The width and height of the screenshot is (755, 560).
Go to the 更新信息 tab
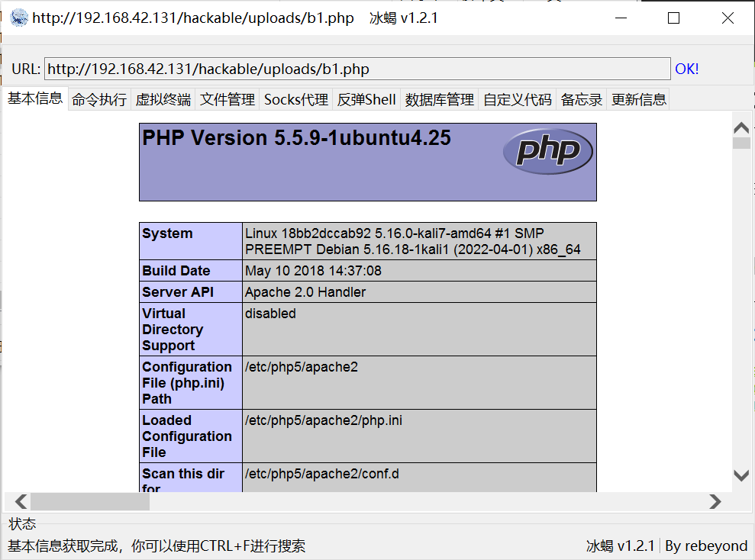[638, 99]
